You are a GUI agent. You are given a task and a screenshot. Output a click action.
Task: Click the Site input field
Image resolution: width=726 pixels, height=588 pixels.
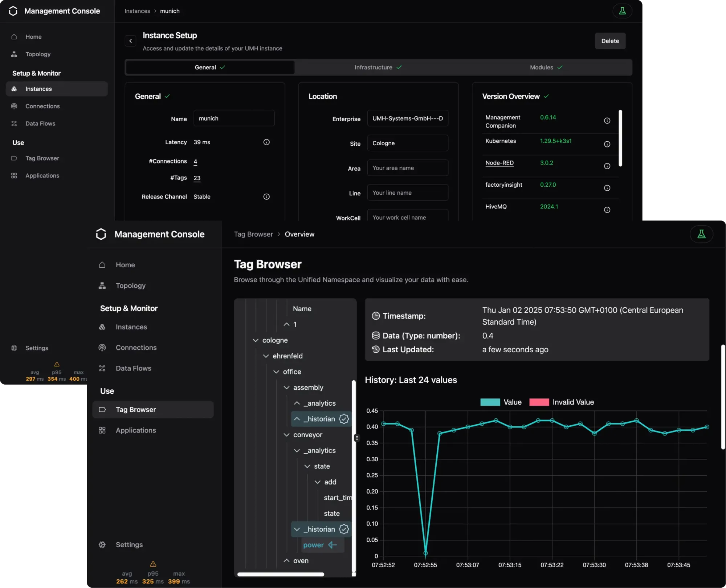pyautogui.click(x=407, y=143)
